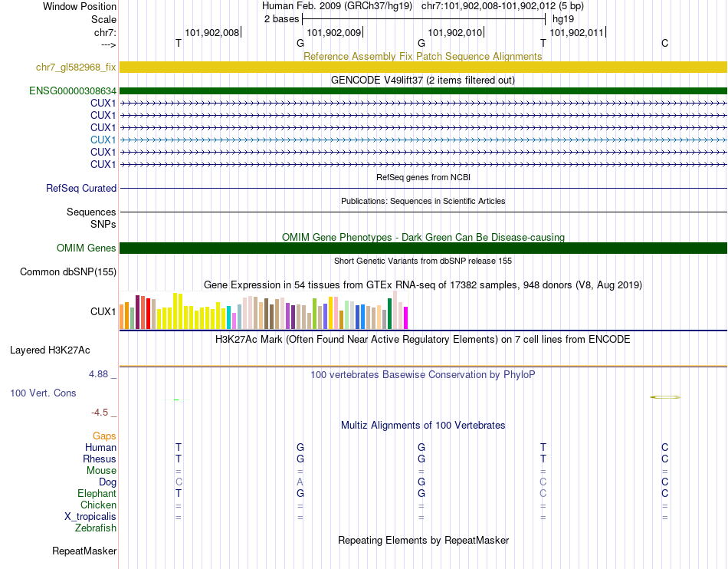Click the yellow chr7_gl582968_fix alignment bar

423,67
